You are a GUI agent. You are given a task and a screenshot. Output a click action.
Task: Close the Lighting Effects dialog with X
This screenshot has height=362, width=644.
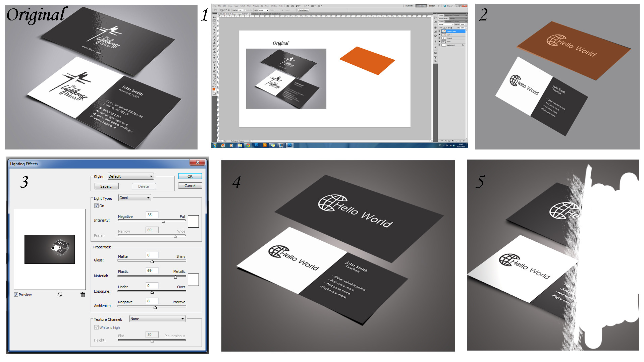coord(198,162)
